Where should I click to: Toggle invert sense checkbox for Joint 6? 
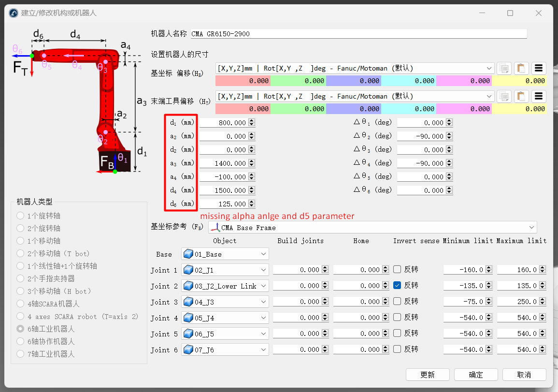(397, 349)
